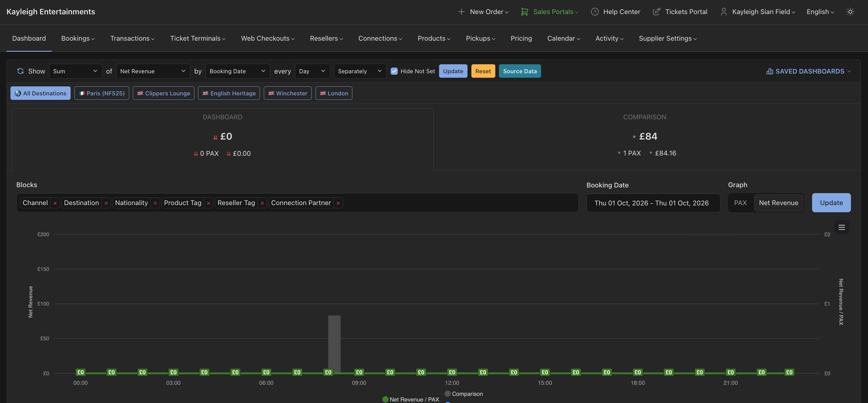The width and height of the screenshot is (868, 403).
Task: Toggle the Hide Not Set checkbox
Action: [394, 71]
